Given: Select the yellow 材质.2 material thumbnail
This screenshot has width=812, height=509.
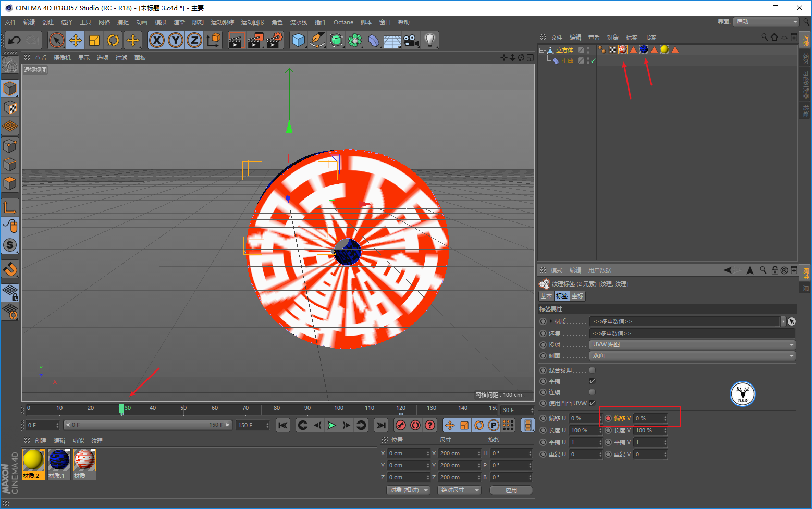Looking at the screenshot, I should pos(33,461).
